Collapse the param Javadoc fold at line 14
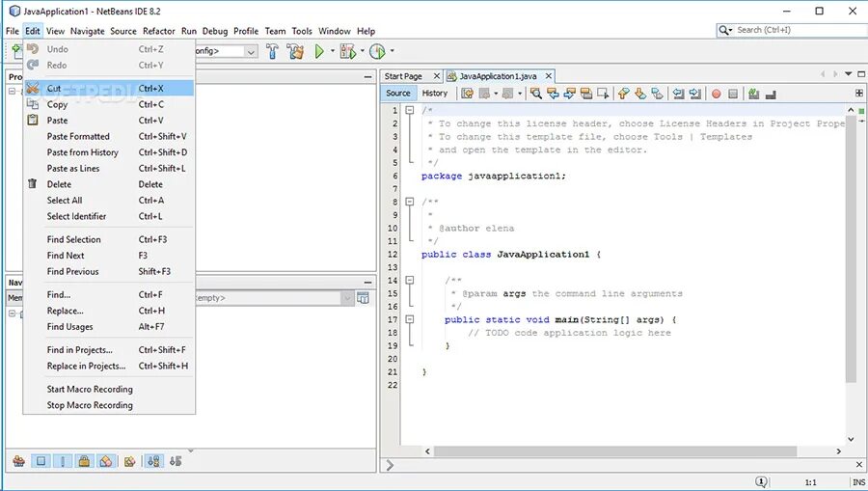 pyautogui.click(x=410, y=281)
